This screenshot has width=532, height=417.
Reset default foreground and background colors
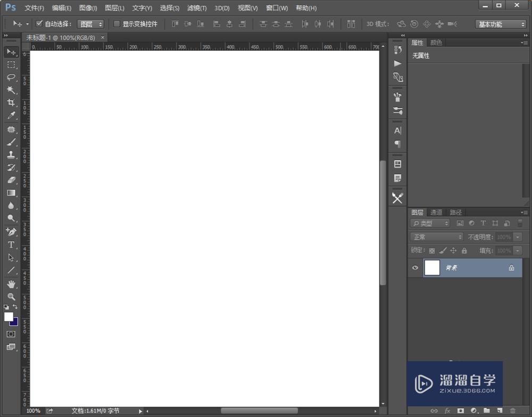(x=6, y=307)
